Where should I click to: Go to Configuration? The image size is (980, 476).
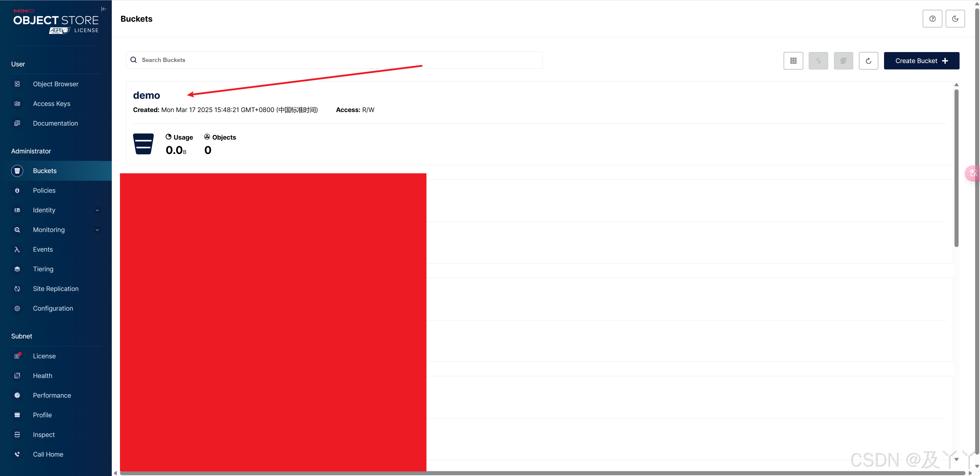click(56, 309)
